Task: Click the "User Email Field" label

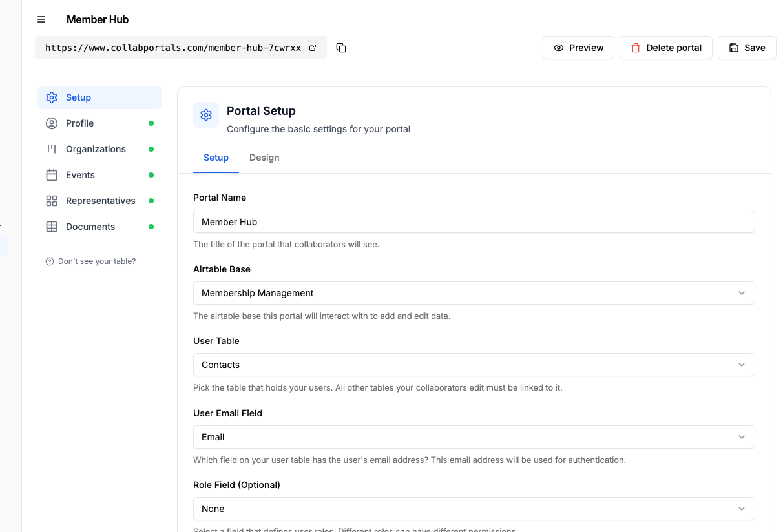Action: (x=227, y=413)
